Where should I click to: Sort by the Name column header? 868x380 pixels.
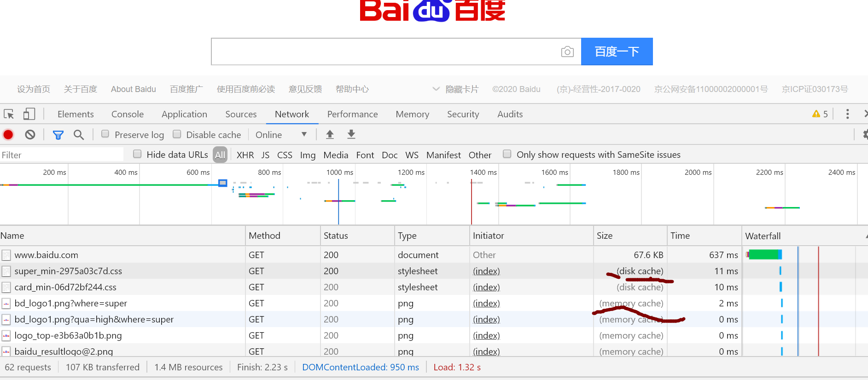click(x=122, y=236)
